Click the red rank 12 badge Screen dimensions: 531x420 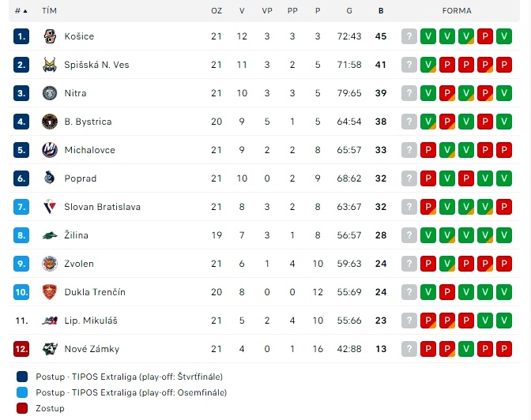coord(21,349)
